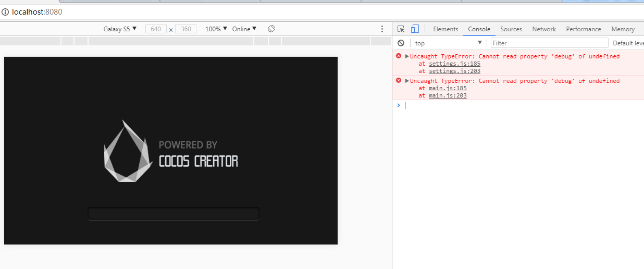Click the rotate device orientation icon
This screenshot has width=644, height=269.
click(x=271, y=29)
